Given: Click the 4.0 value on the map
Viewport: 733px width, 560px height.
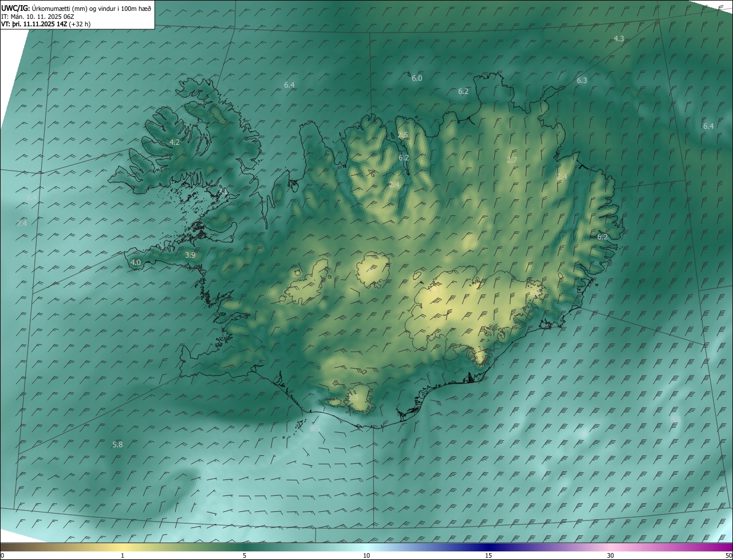Looking at the screenshot, I should (x=136, y=262).
